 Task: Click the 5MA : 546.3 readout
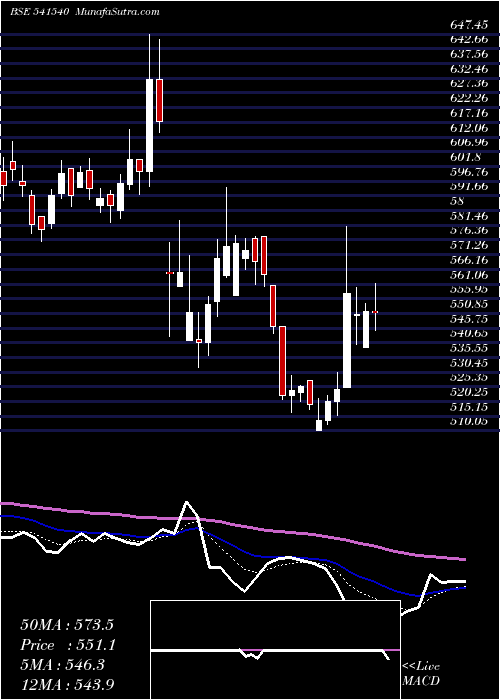[62, 665]
